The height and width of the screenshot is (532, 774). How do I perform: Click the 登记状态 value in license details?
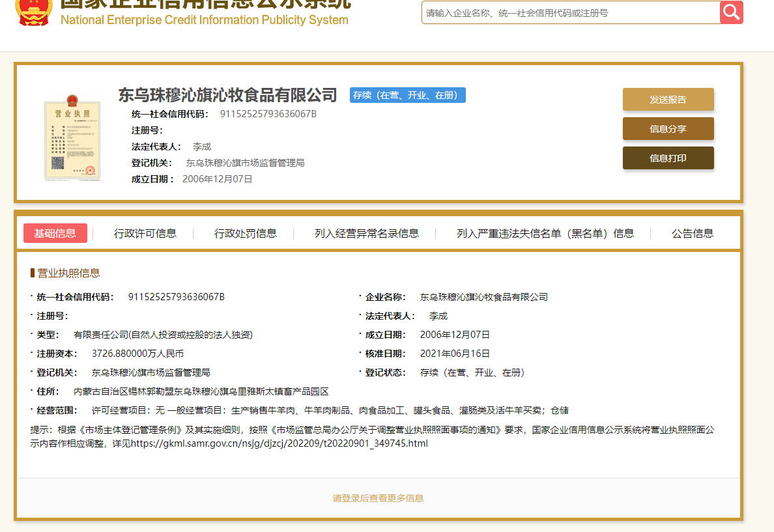(472, 372)
